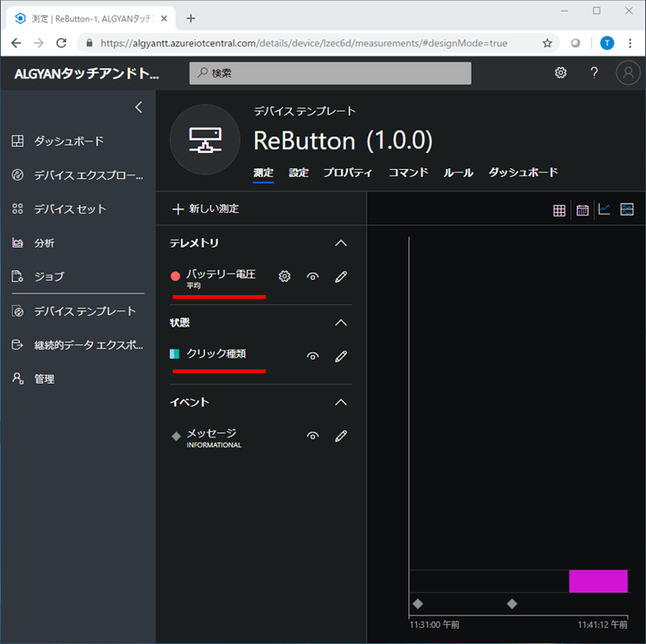Switch to the 設定 tab

point(299,173)
